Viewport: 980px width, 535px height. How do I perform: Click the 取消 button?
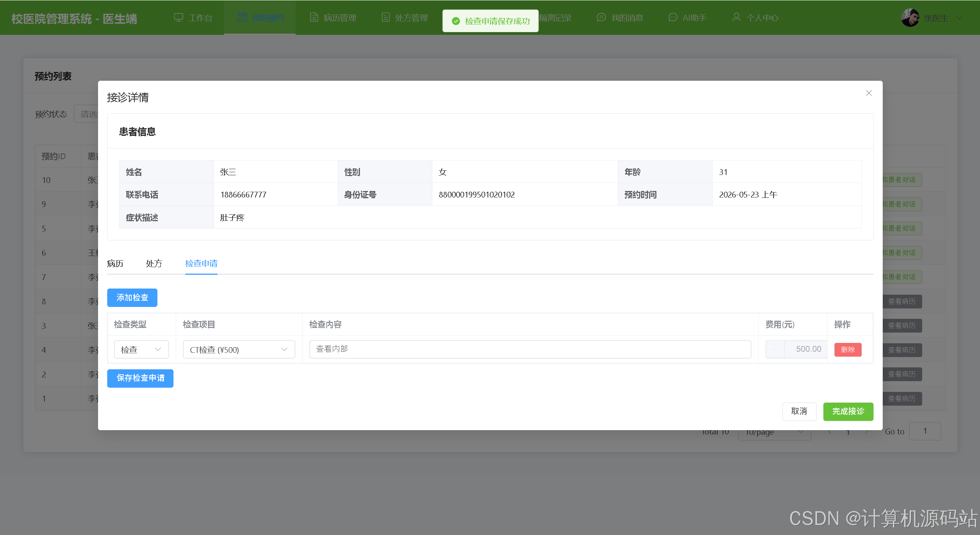[799, 411]
